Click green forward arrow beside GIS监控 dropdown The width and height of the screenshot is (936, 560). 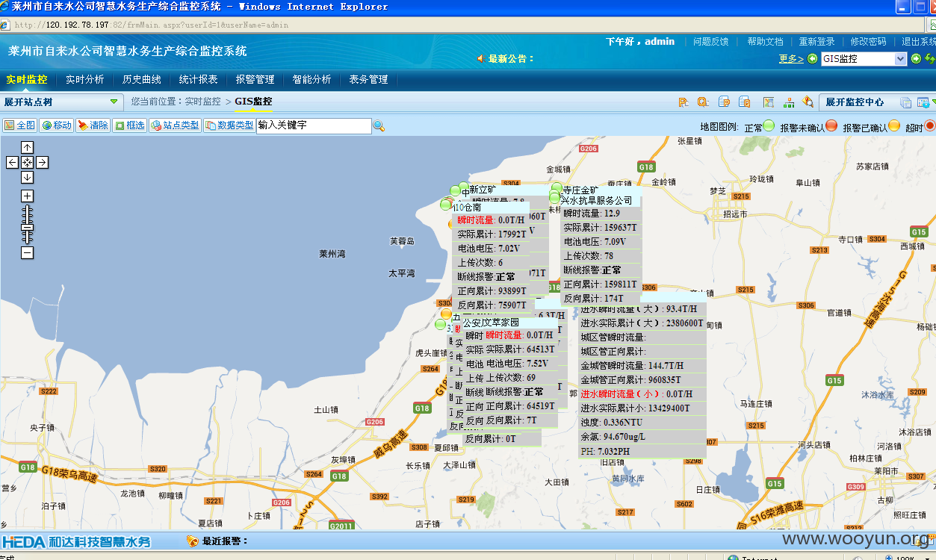click(x=916, y=58)
